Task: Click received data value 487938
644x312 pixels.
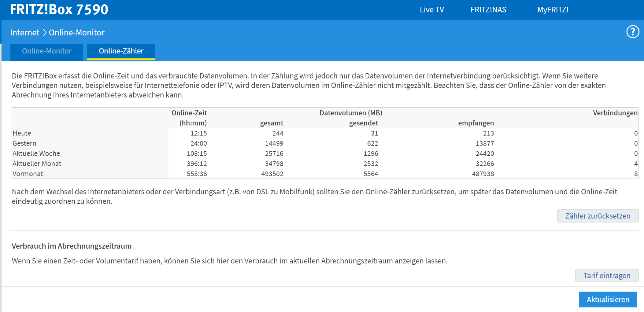Action: pyautogui.click(x=483, y=174)
